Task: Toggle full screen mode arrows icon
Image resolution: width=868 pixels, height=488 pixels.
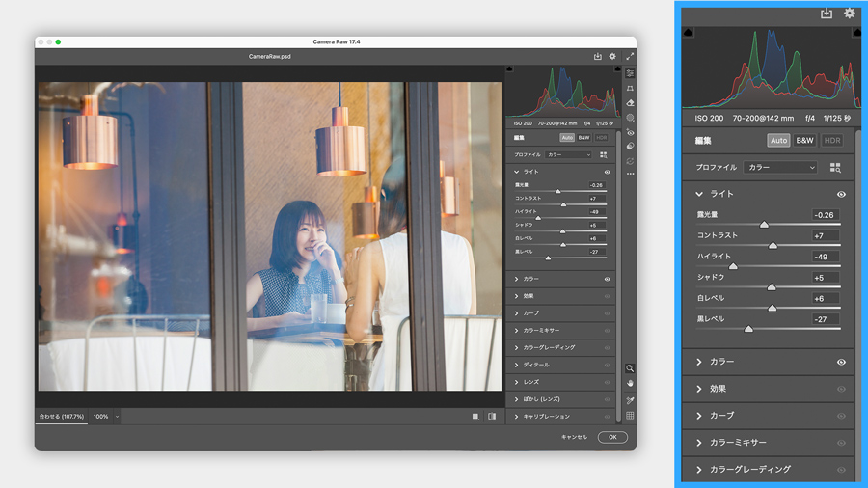Action: 630,57
